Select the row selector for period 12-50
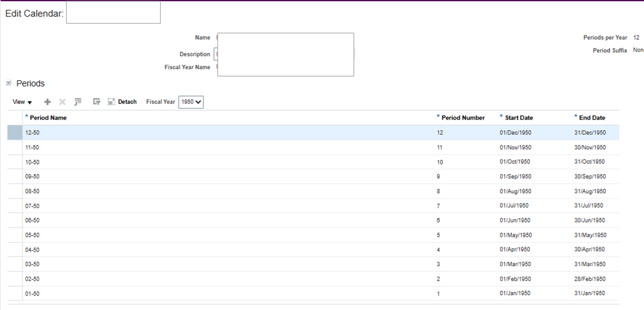The image size is (644, 310). [15, 133]
